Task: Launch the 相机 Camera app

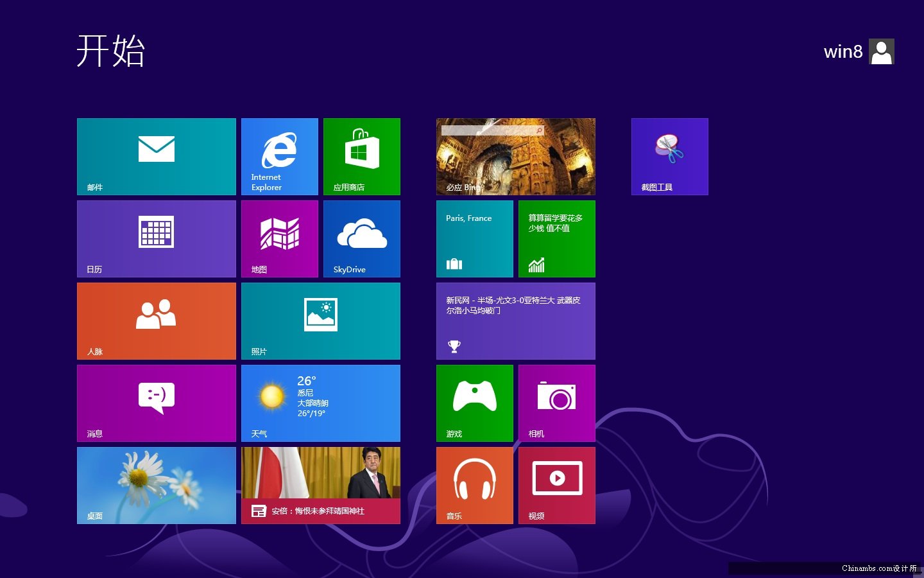Action: click(x=556, y=403)
